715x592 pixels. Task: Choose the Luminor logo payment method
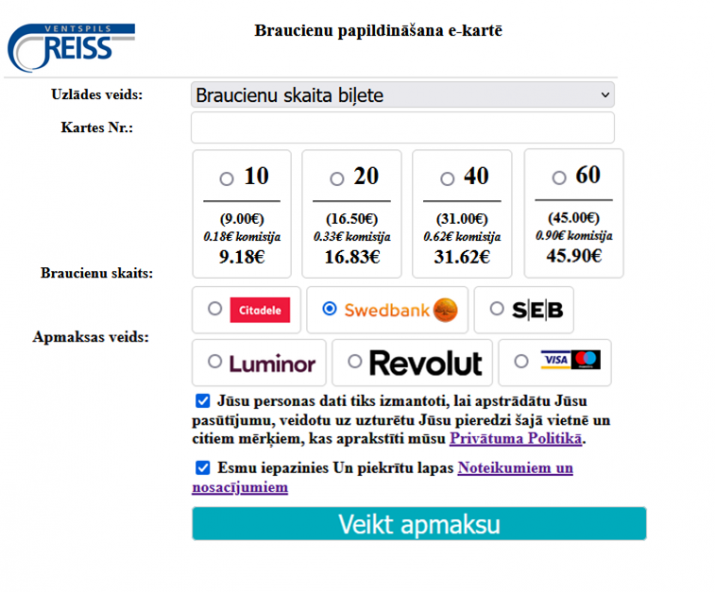point(272,364)
